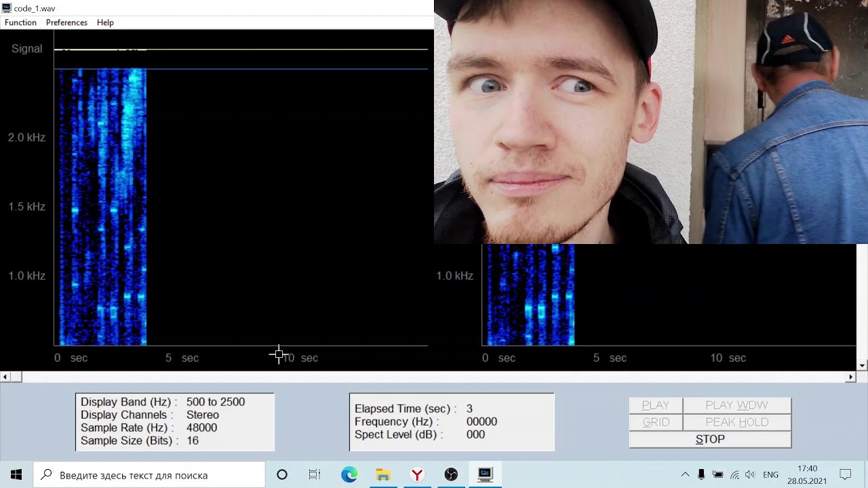The height and width of the screenshot is (488, 868).
Task: Click the 2.0 kHz axis label
Action: point(26,138)
